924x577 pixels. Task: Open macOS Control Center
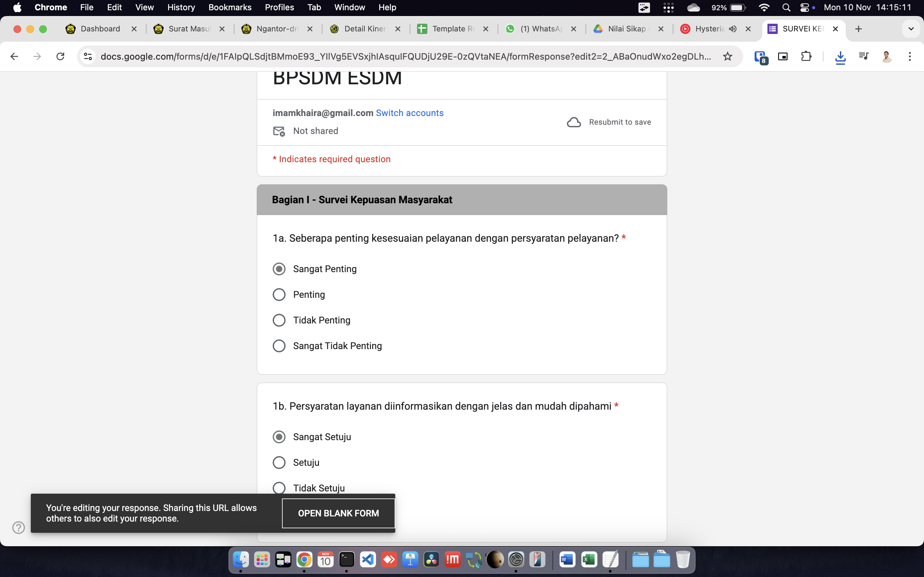(x=805, y=7)
